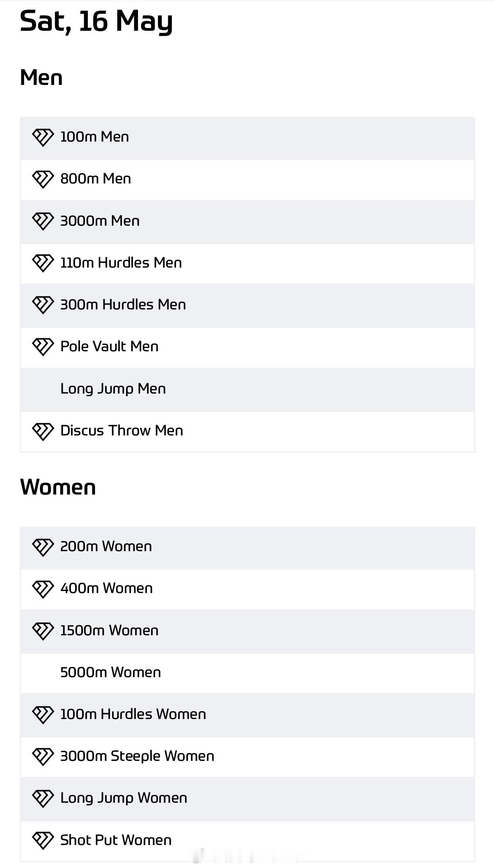
Task: Click the Sat, 16 May date heading
Action: [x=96, y=21]
